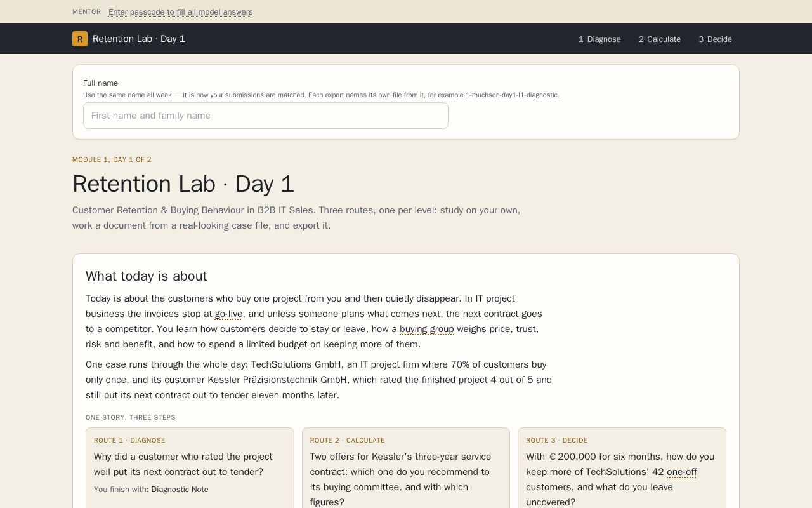The image size is (812, 508).
Task: Click the 'Full name' field label
Action: tap(100, 83)
